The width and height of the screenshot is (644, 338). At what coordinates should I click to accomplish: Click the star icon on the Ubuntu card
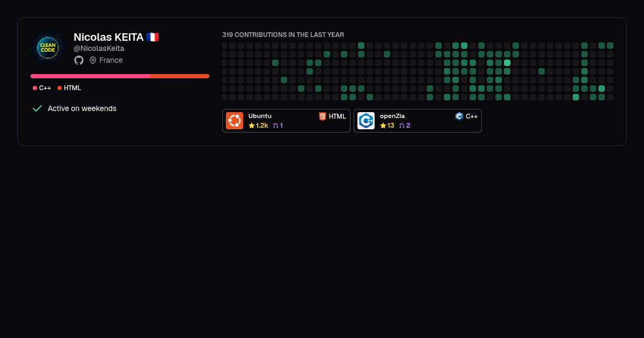coord(252,126)
